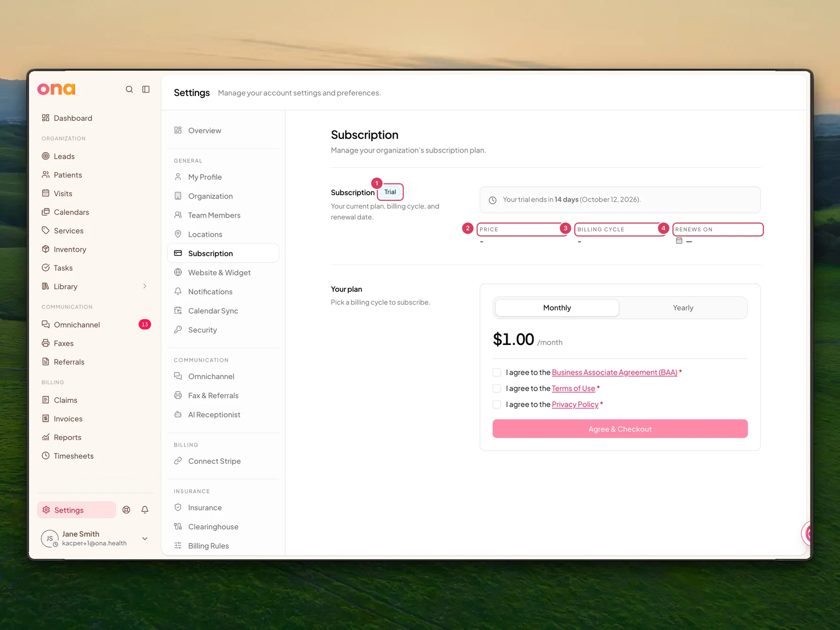
Task: Click the Reports chart icon
Action: pos(45,437)
